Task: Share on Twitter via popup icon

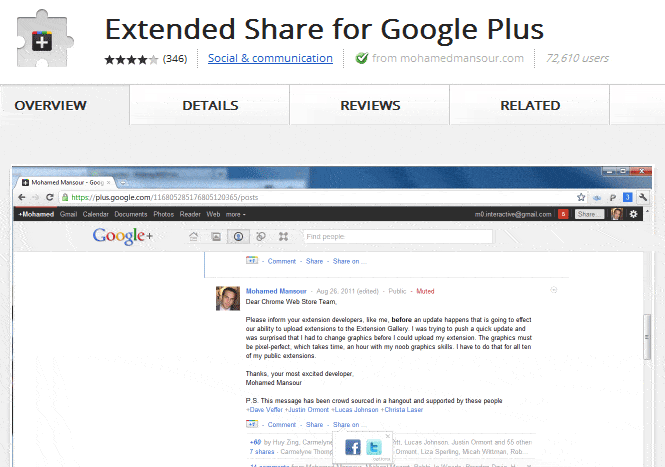Action: 374,447
